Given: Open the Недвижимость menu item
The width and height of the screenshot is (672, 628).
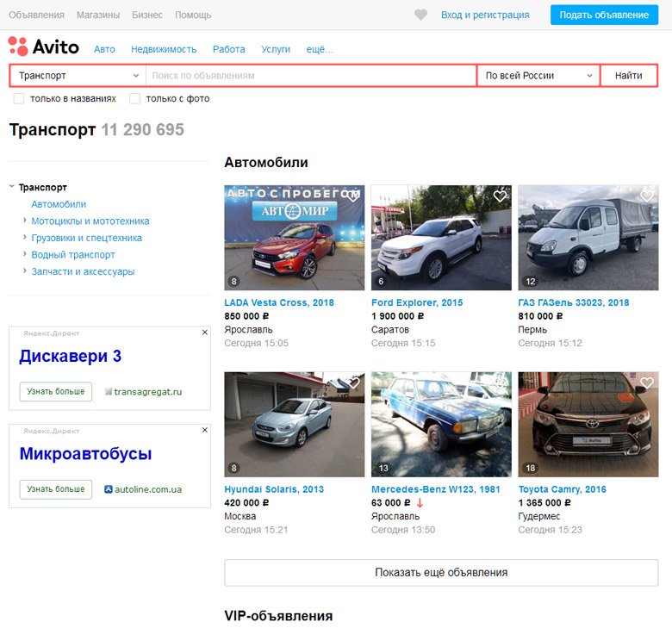Looking at the screenshot, I should (164, 49).
